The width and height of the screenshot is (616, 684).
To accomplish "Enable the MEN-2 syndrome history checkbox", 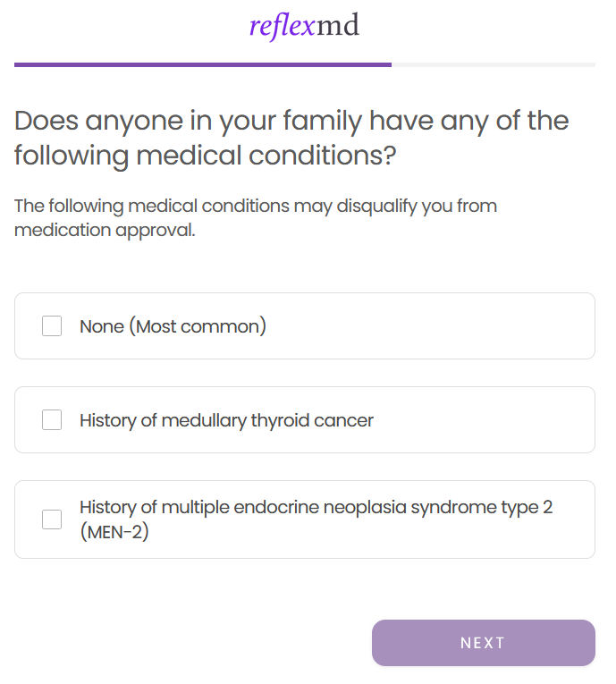I will (x=52, y=519).
